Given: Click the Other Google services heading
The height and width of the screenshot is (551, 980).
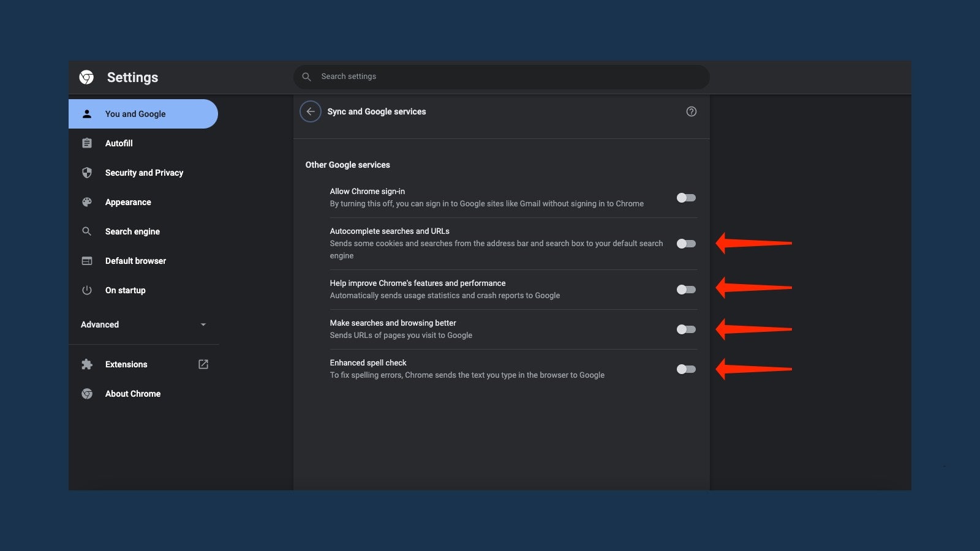Looking at the screenshot, I should point(348,165).
